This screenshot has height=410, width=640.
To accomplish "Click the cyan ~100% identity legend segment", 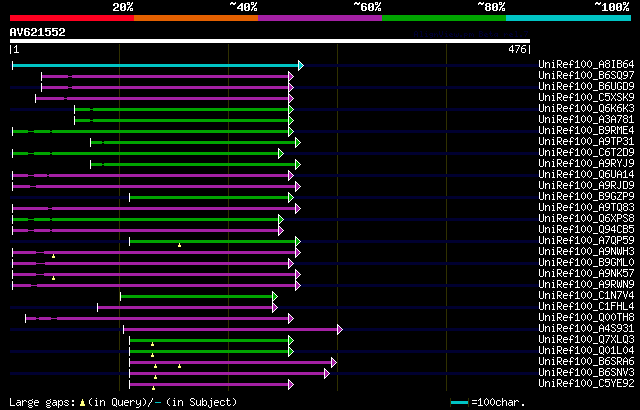I will (x=569, y=18).
